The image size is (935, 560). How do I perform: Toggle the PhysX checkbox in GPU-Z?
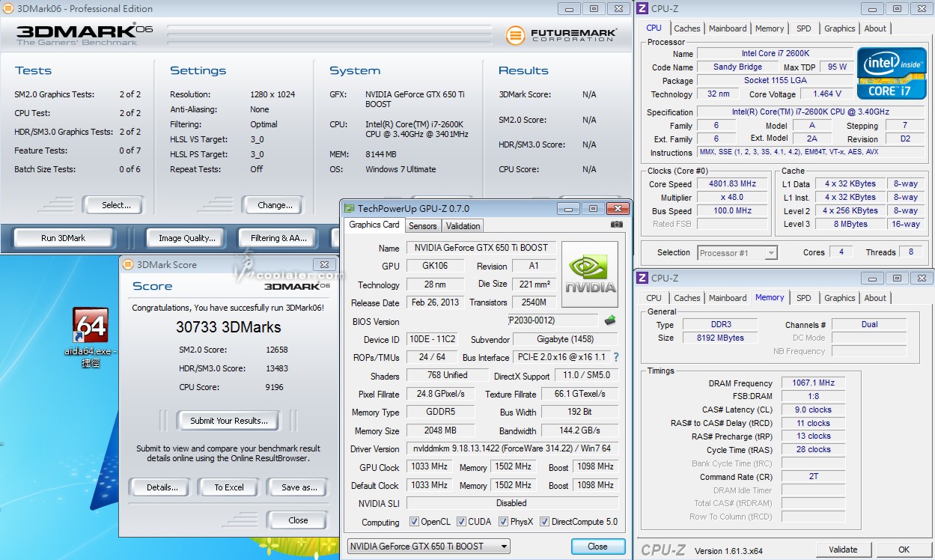[x=504, y=522]
